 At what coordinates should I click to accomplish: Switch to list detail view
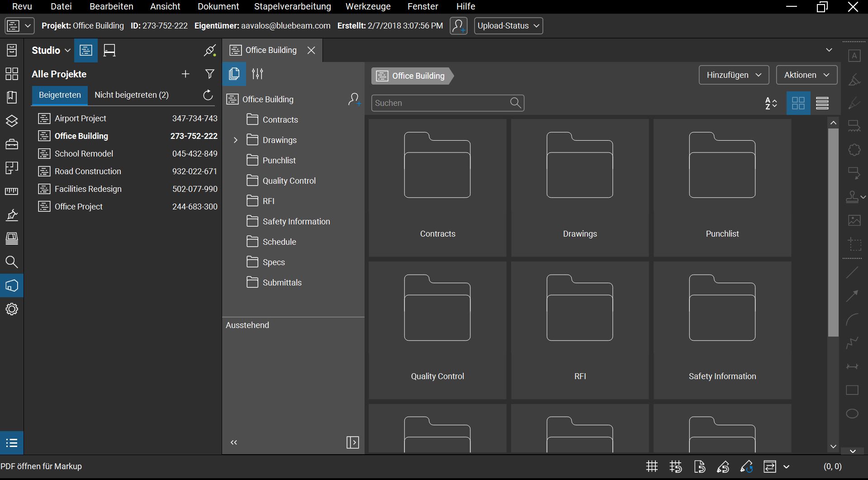pos(822,103)
